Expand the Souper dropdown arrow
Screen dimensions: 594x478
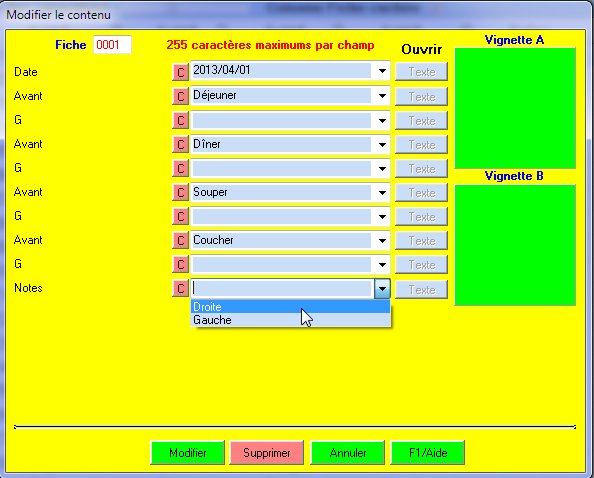382,193
